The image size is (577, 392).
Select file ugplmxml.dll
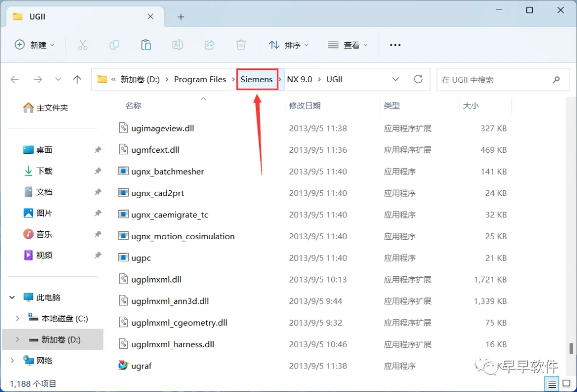pos(156,279)
